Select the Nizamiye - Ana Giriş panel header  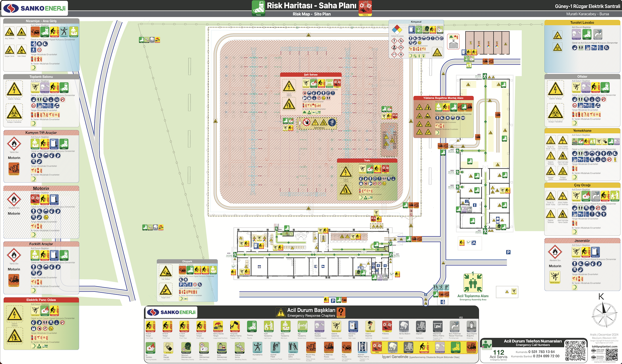pos(41,21)
